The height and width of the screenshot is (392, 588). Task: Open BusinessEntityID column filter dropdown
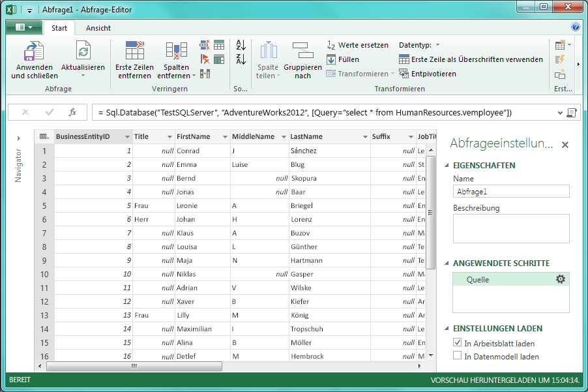pyautogui.click(x=127, y=137)
